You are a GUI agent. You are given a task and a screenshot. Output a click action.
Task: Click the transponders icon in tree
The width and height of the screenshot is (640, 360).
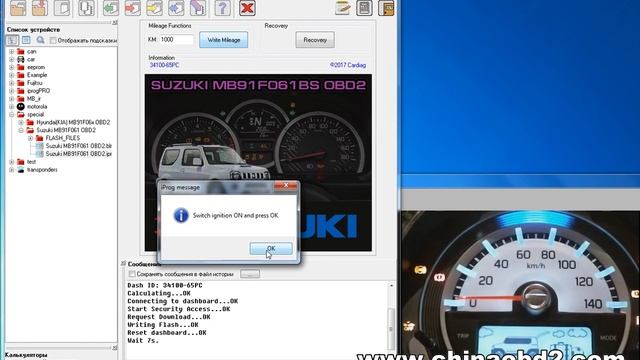point(20,169)
